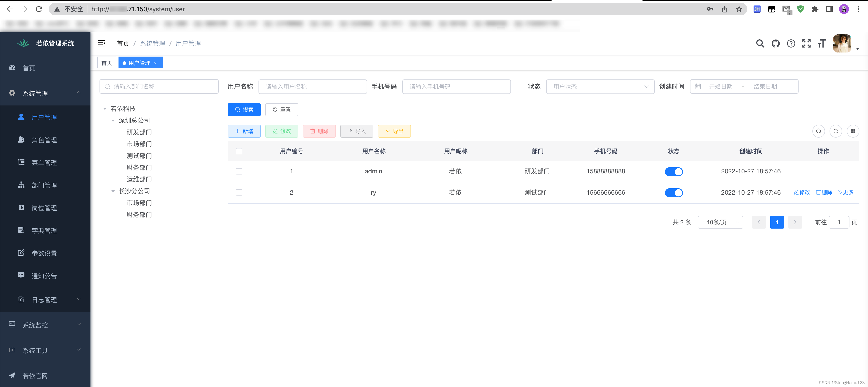This screenshot has height=387, width=868.
Task: Click the hamburger sidebar collapse icon
Action: [x=101, y=43]
